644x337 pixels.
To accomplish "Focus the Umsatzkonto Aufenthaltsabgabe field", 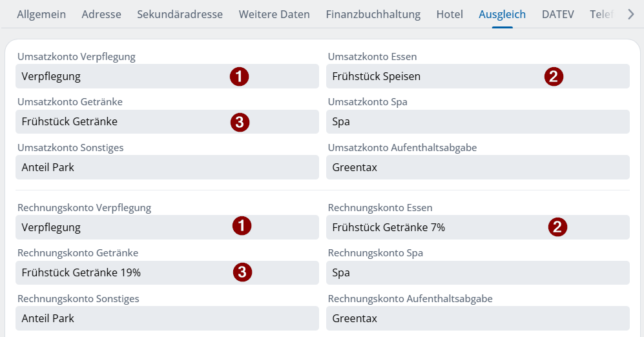I will (477, 167).
